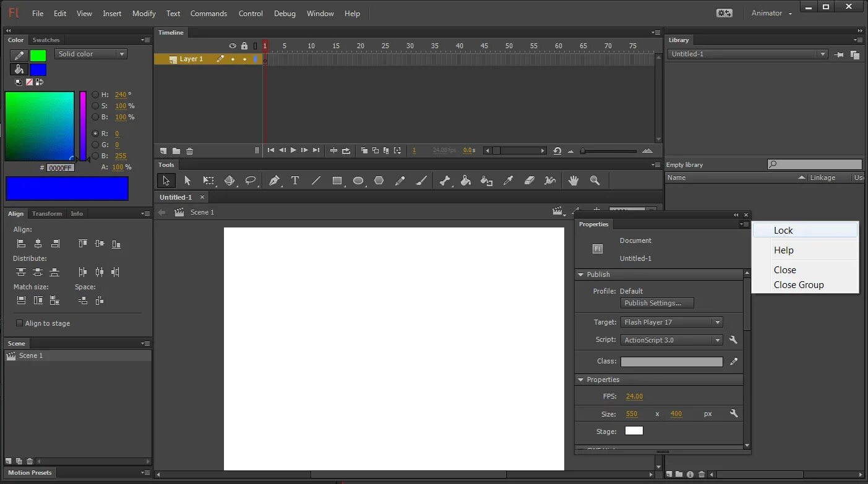This screenshot has width=868, height=484.
Task: Click the Publish Settings button
Action: 656,303
